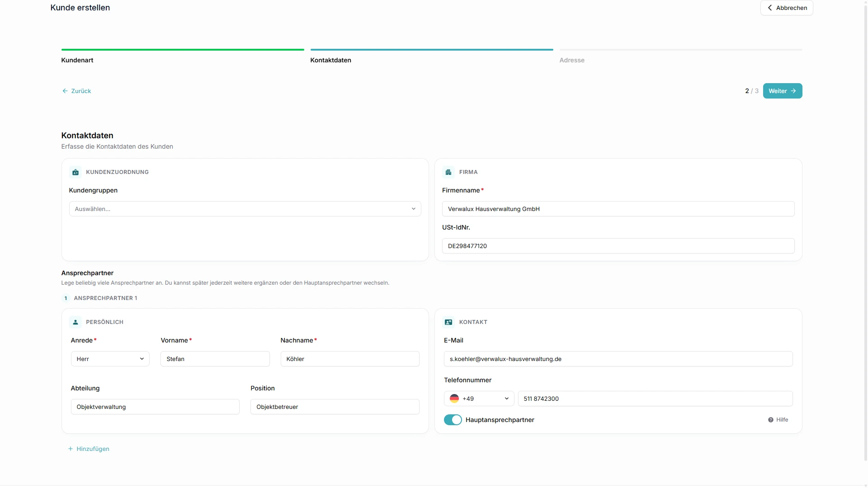Click the German flag icon
The height and width of the screenshot is (488, 868).
coord(454,399)
